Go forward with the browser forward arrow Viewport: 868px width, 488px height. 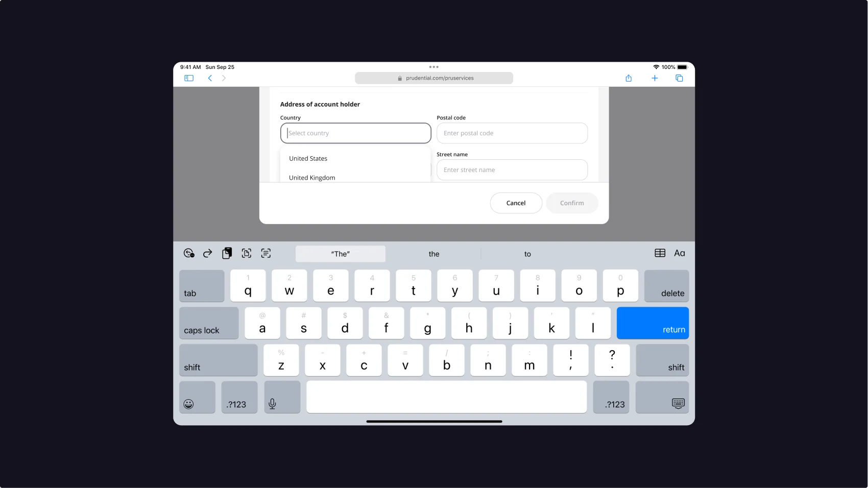[224, 78]
